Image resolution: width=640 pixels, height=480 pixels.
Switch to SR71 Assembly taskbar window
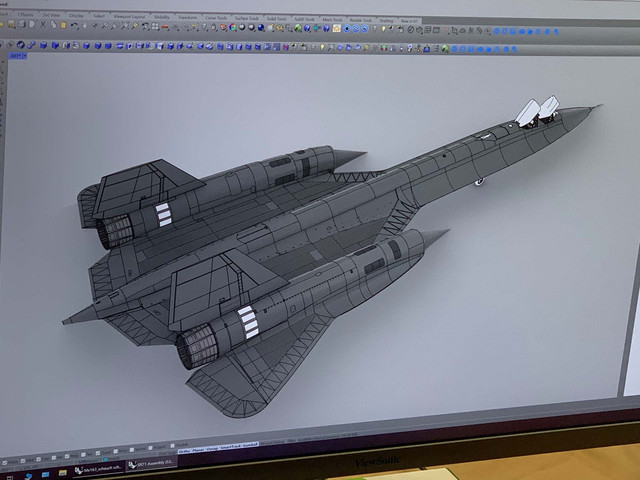(x=151, y=464)
